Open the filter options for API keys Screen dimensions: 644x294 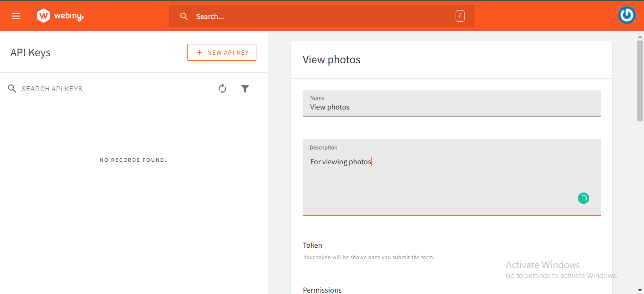[245, 89]
